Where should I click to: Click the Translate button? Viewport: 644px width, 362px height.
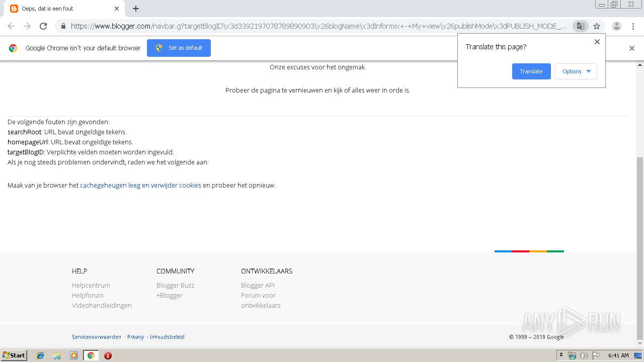point(531,71)
